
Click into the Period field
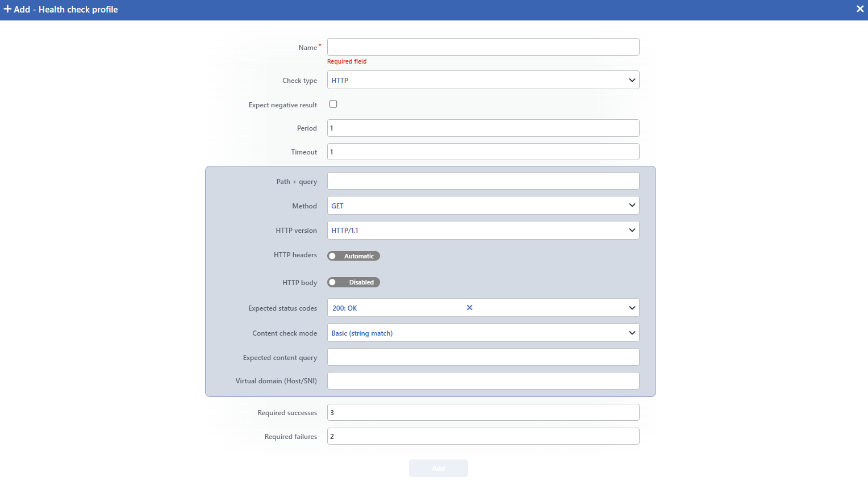(483, 128)
